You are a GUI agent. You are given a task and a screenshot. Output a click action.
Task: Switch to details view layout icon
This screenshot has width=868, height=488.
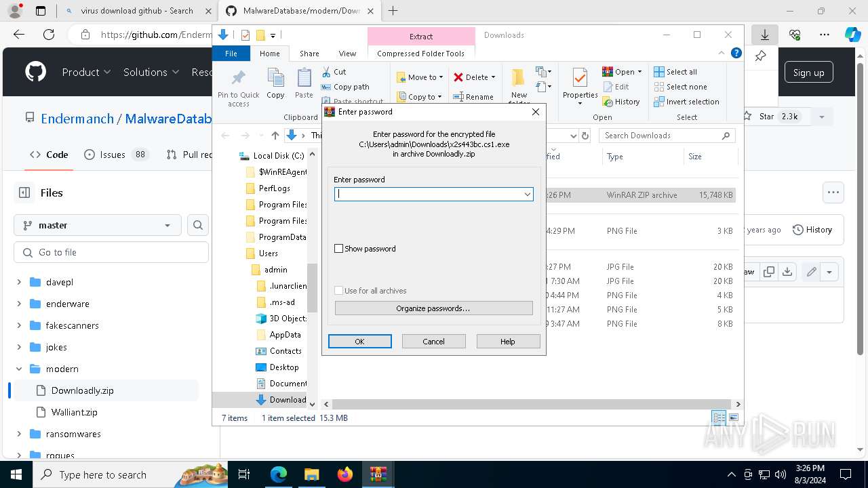(x=719, y=418)
